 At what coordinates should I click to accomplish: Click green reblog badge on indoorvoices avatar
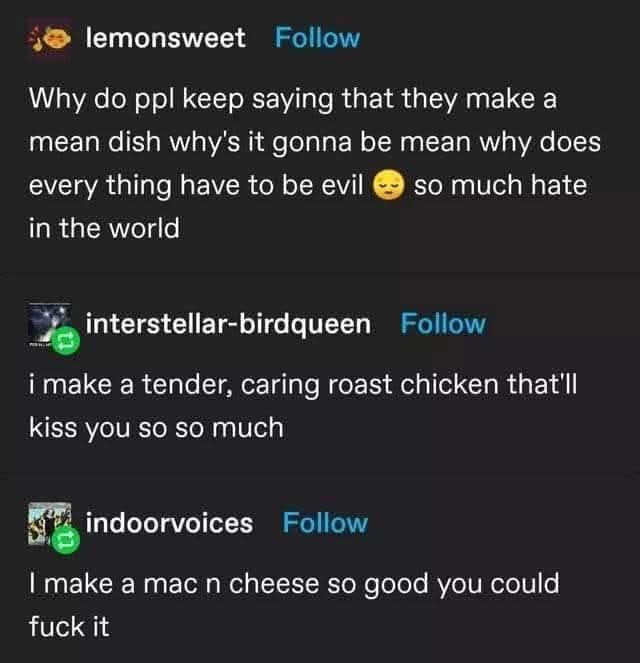click(x=66, y=540)
